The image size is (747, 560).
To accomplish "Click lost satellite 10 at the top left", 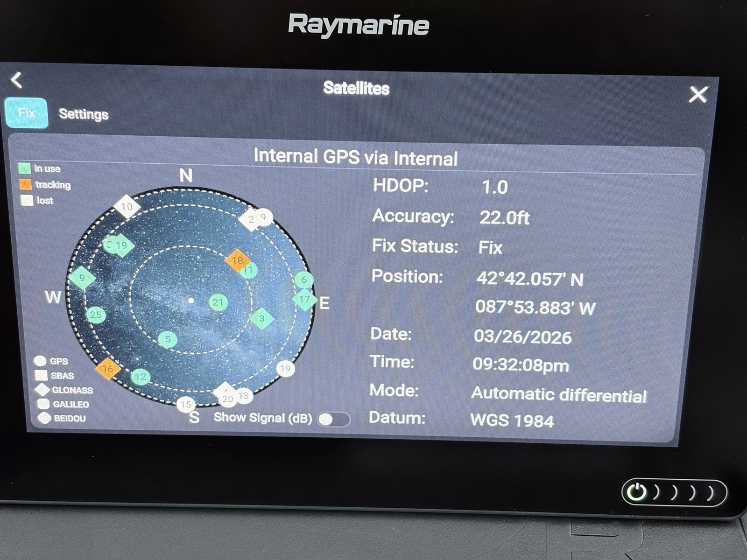I will click(127, 205).
